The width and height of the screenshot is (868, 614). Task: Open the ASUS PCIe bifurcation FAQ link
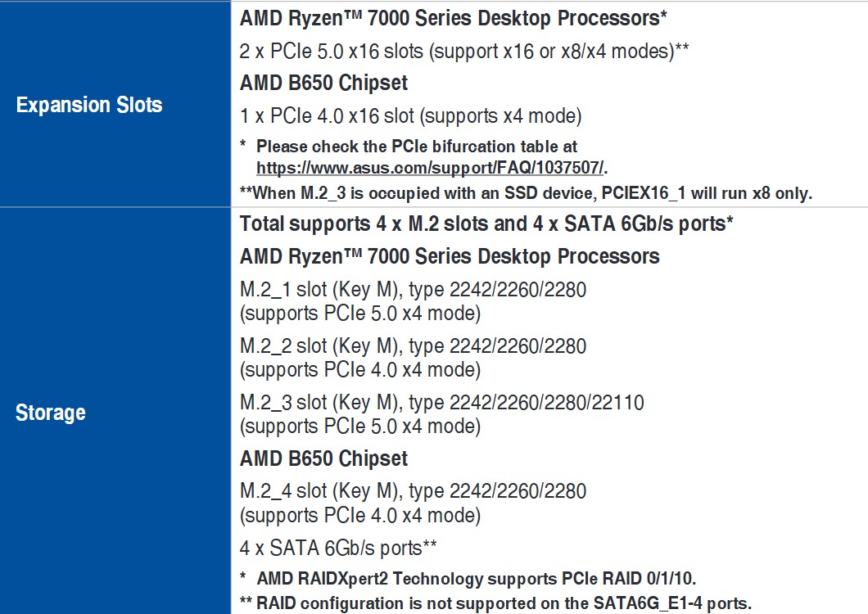point(430,168)
